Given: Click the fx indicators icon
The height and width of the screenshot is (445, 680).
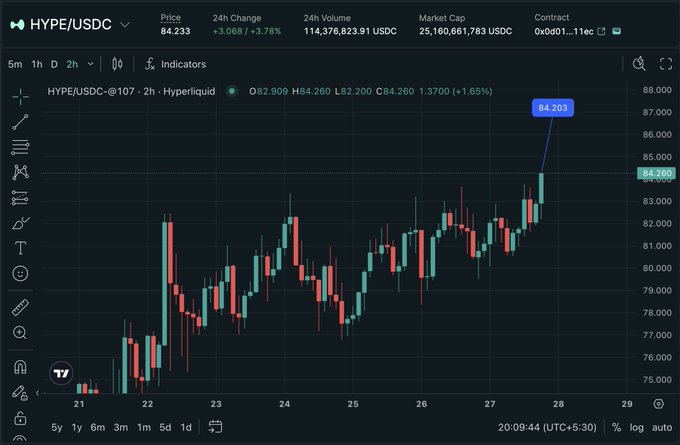Looking at the screenshot, I should pyautogui.click(x=150, y=64).
